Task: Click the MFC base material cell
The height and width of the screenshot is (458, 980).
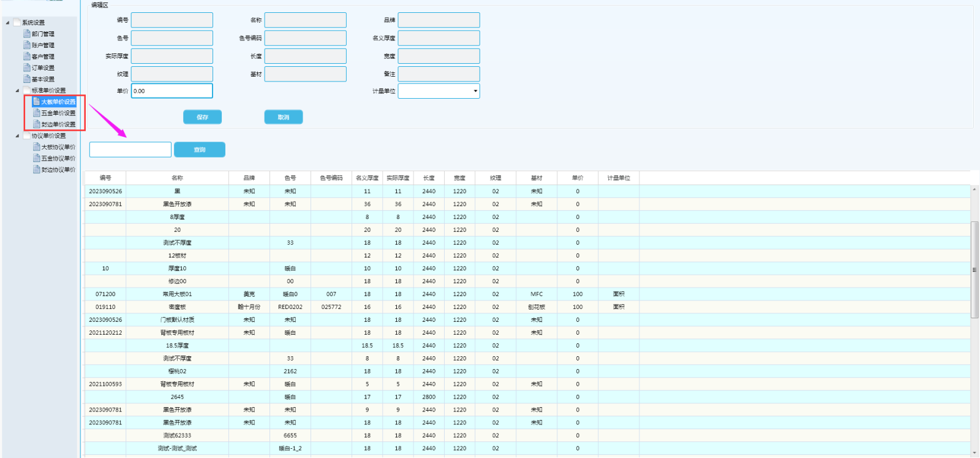Action: click(x=537, y=294)
